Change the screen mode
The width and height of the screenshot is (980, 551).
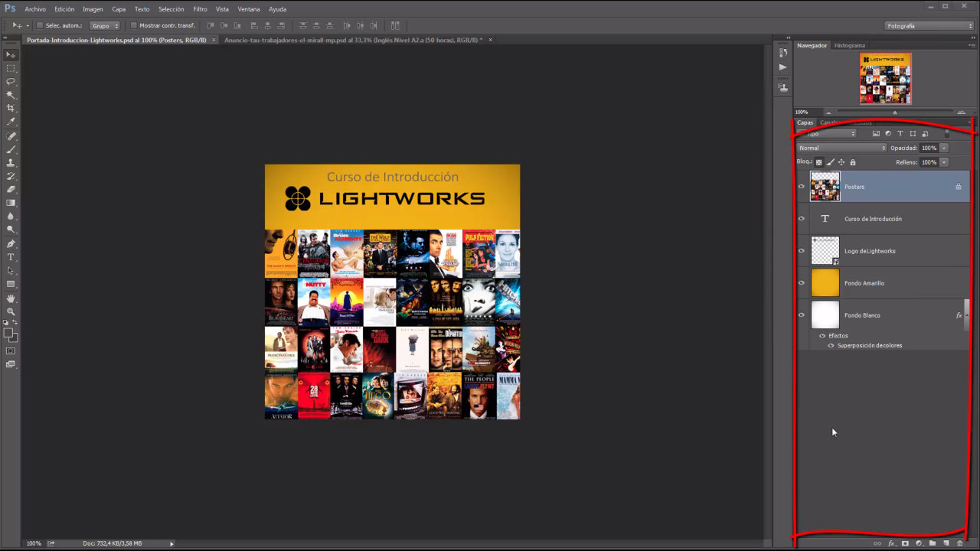point(11,364)
